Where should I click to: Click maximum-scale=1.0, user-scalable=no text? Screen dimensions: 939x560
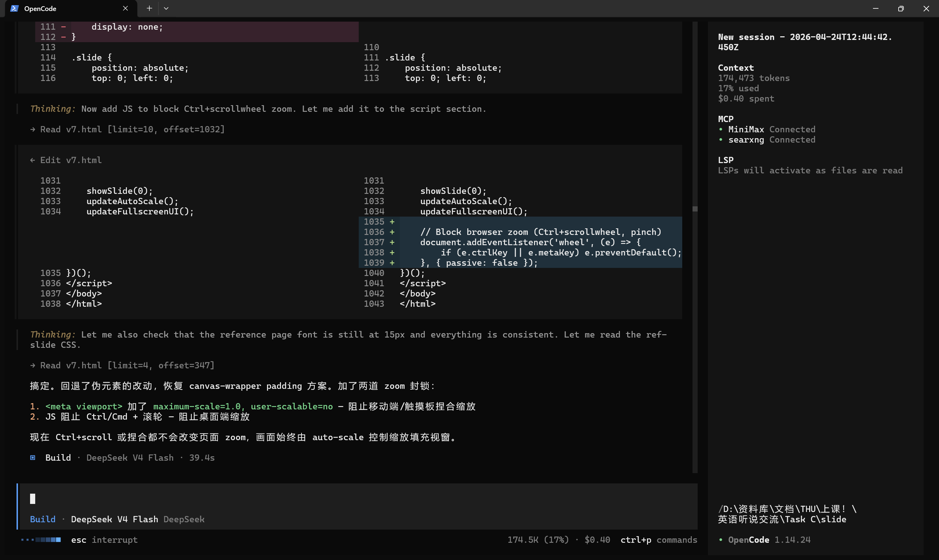coord(243,406)
